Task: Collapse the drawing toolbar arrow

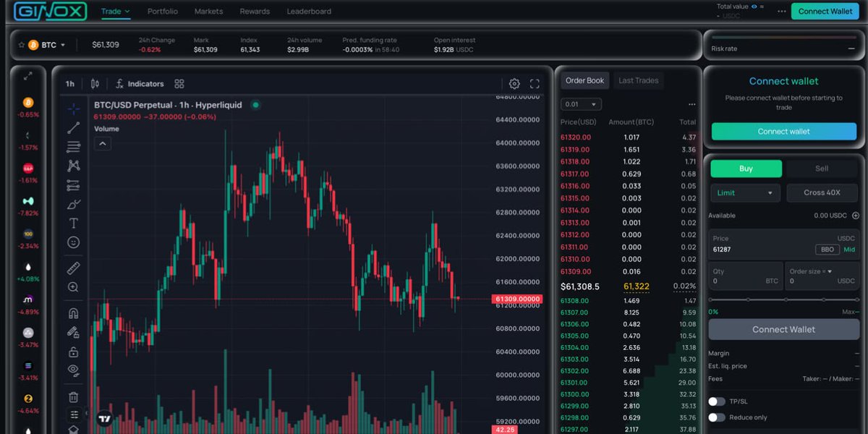Action: coord(87,414)
